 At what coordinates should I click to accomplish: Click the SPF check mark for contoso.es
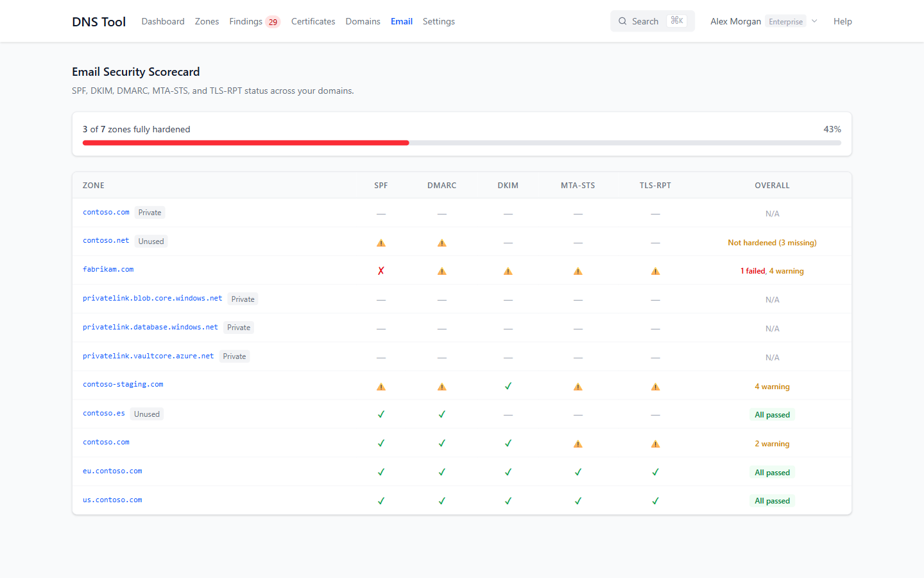click(381, 414)
